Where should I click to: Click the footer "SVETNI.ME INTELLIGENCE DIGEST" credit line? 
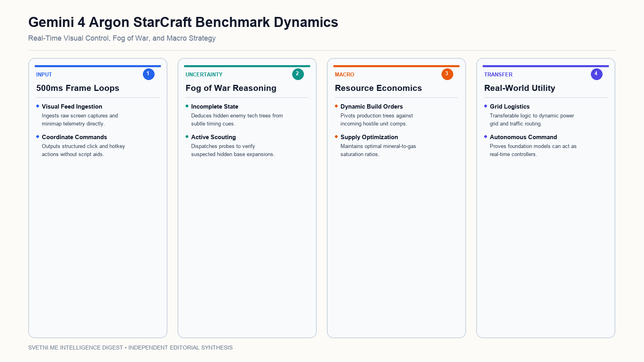130,348
